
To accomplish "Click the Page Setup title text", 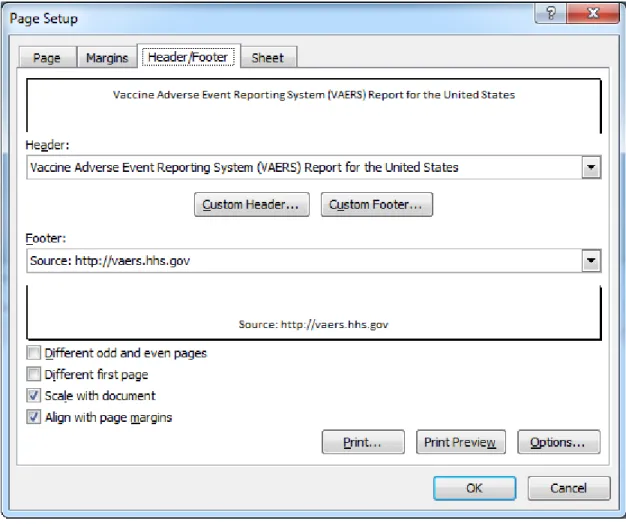I will [44, 19].
